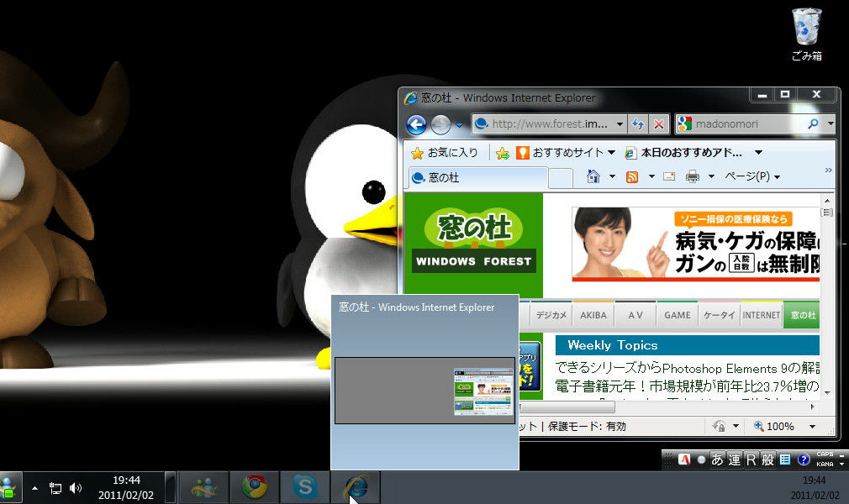Click the 保護モード: 有効 status text
The height and width of the screenshot is (504, 849).
pyautogui.click(x=587, y=427)
